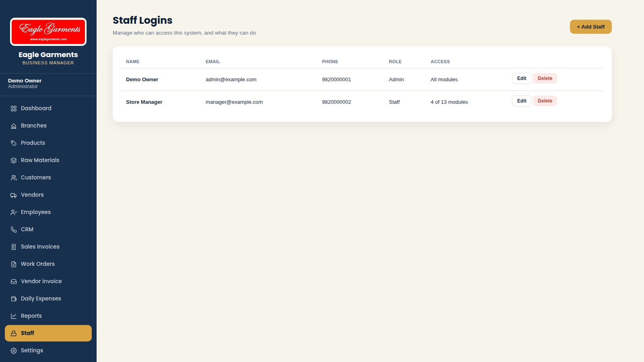Click the 'All modules' access cell

click(444, 80)
